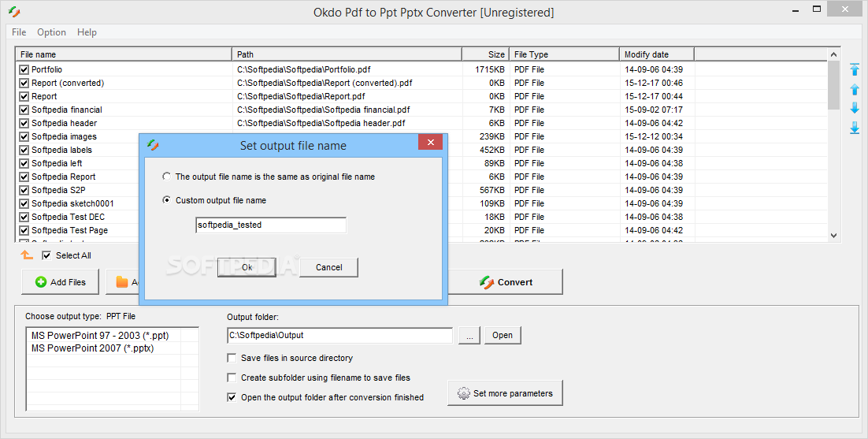Select same as original file name option
The height and width of the screenshot is (439, 868).
pyautogui.click(x=167, y=177)
